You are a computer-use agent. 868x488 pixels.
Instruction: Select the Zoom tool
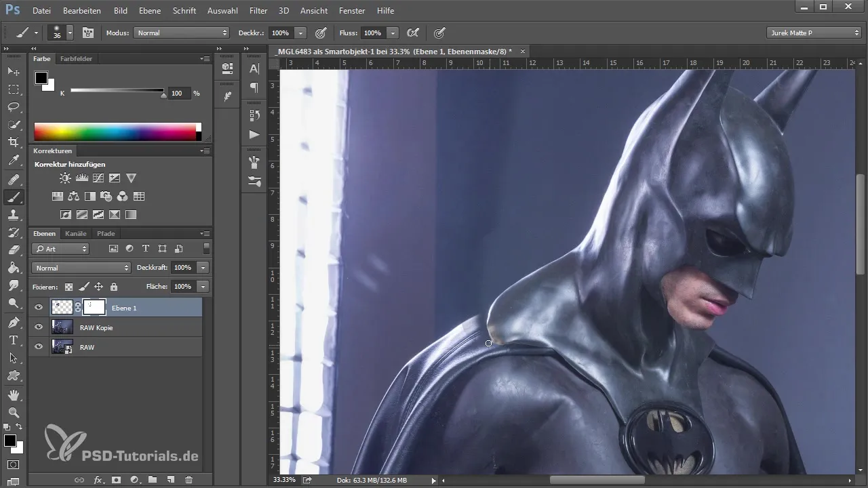14,412
